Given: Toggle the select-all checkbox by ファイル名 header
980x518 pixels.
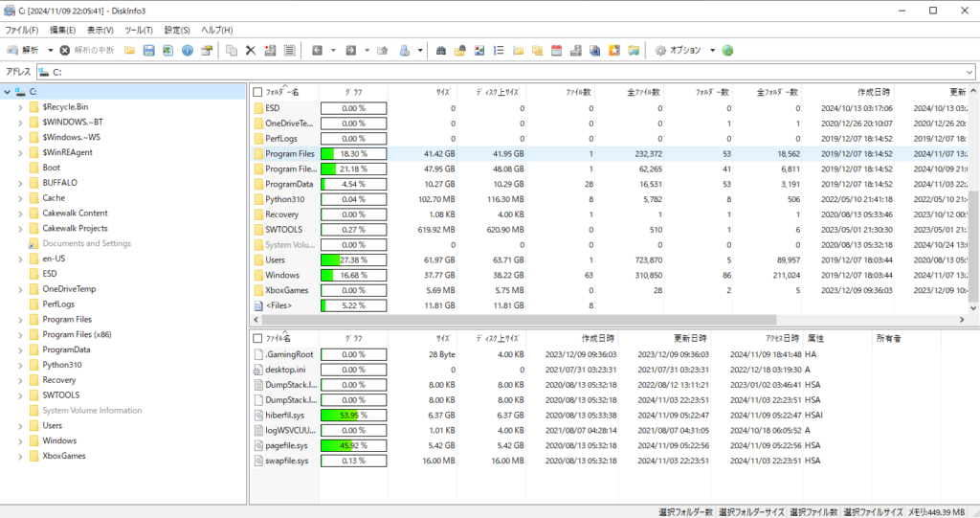Looking at the screenshot, I should (257, 338).
